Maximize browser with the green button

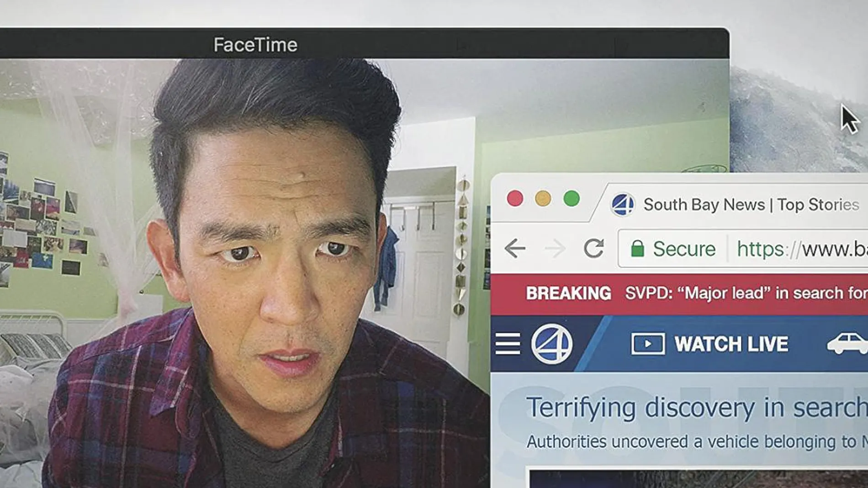point(572,199)
